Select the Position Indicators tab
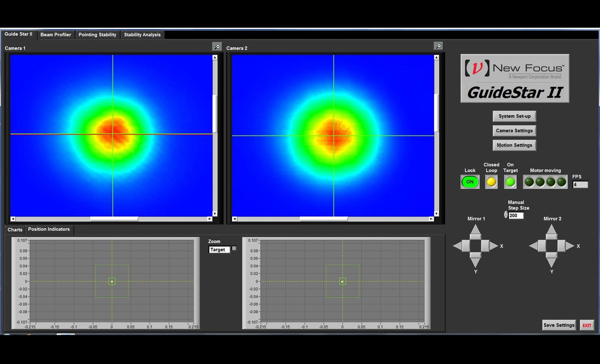 (x=49, y=230)
